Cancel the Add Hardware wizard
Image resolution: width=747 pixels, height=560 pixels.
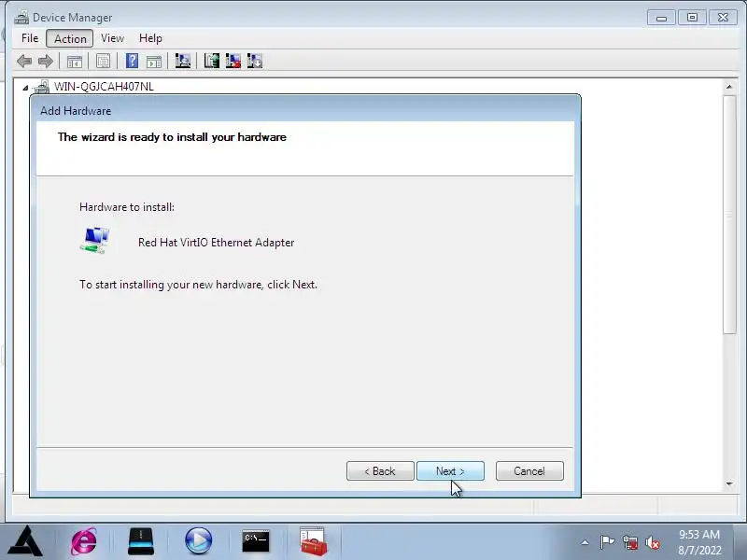click(529, 471)
